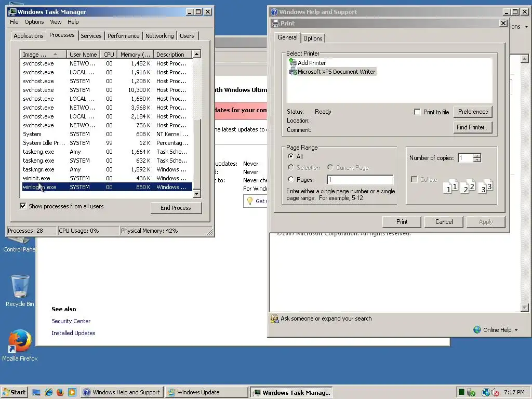
Task: Select Microsoft XPS Document Writer printer
Action: click(x=332, y=72)
